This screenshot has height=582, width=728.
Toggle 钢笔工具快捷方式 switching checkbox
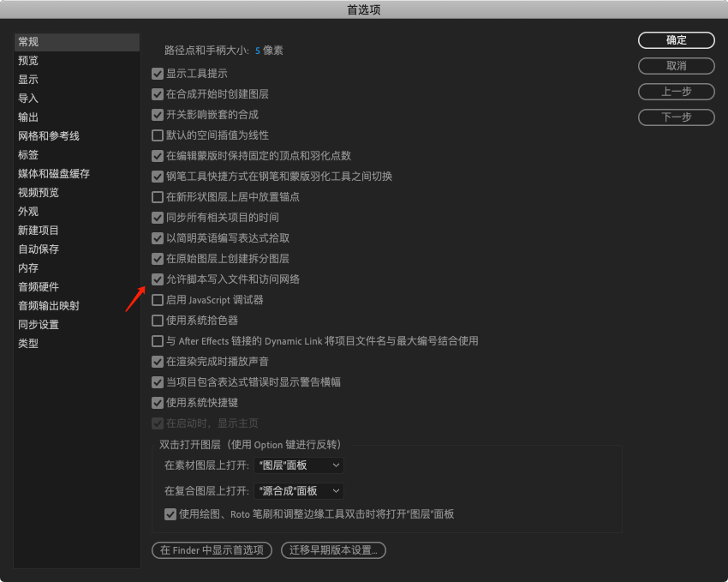158,177
